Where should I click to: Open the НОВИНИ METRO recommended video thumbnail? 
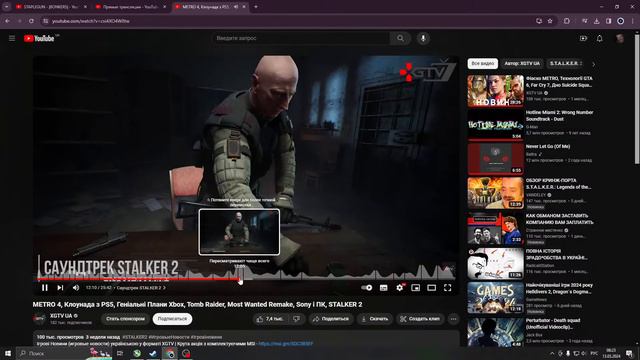click(496, 91)
